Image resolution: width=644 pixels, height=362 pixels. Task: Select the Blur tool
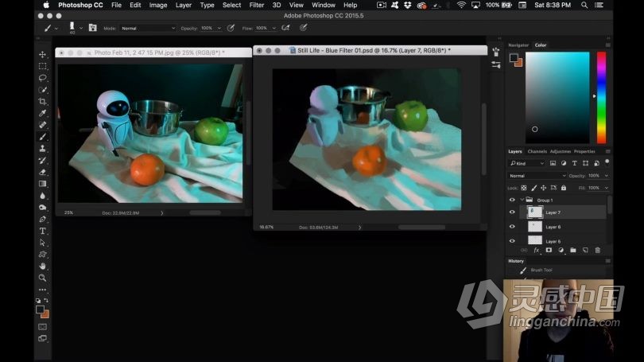42,196
